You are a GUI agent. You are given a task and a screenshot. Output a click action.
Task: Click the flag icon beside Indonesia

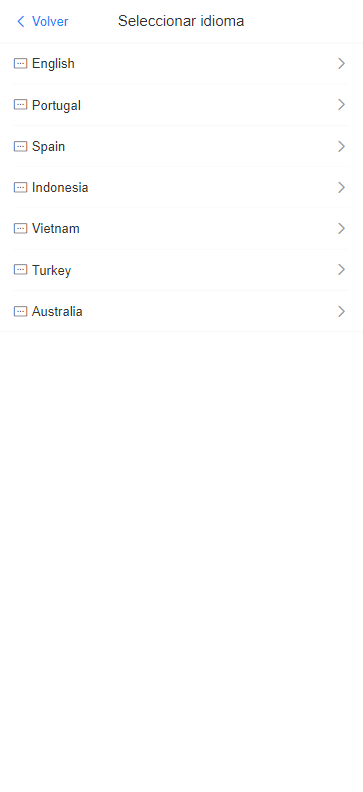tap(20, 187)
